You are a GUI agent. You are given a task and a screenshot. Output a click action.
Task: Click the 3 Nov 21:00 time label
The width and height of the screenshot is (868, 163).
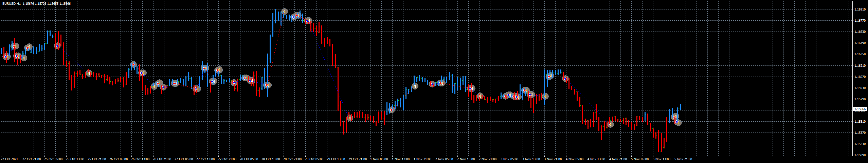pos(553,159)
